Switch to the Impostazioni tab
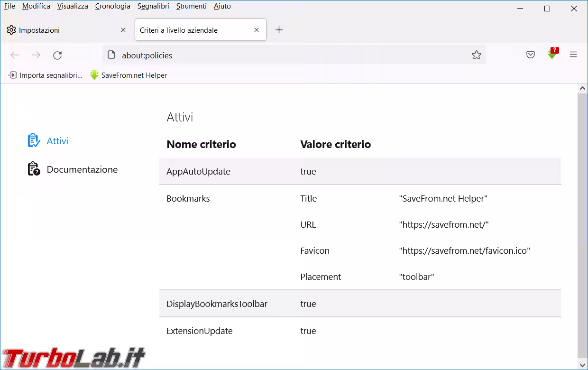 (57, 30)
